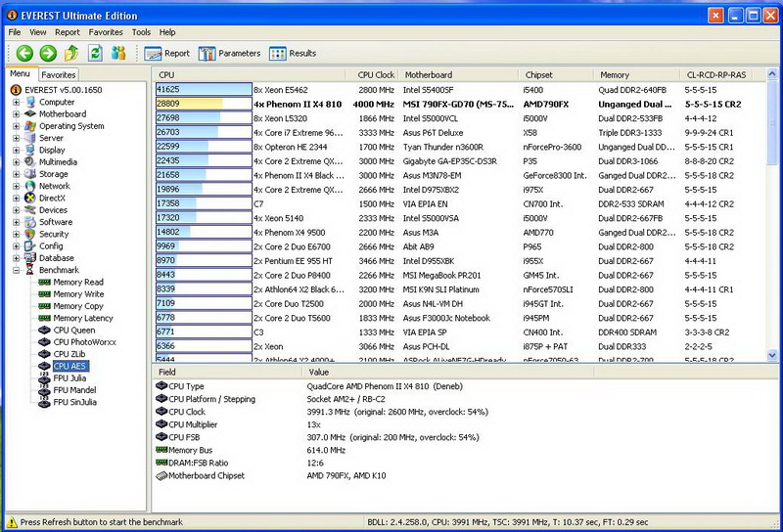Expand the Config tree node
This screenshot has height=532, width=783.
pos(16,246)
